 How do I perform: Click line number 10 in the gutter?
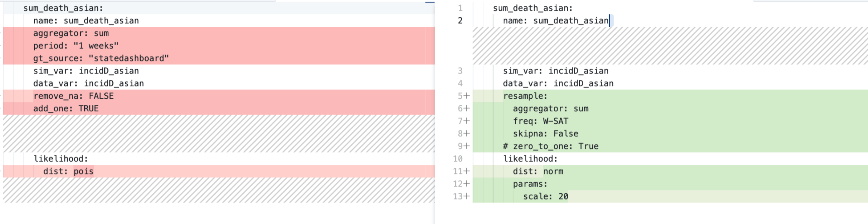point(458,159)
